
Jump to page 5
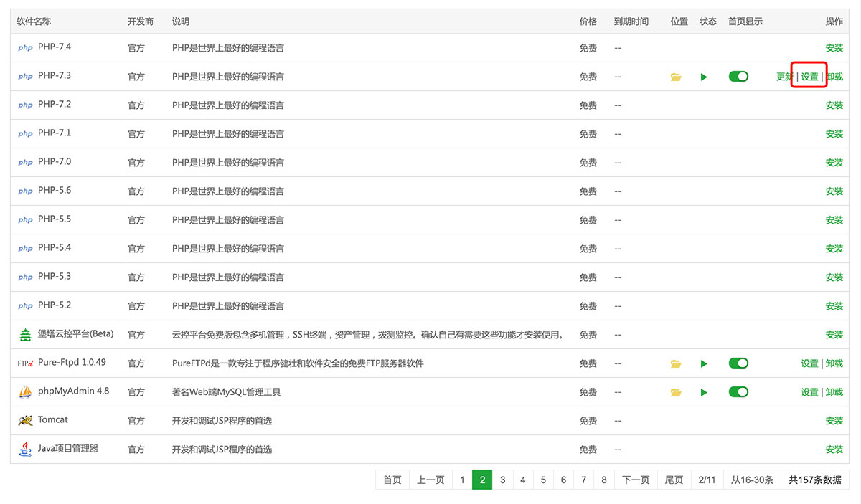coord(543,480)
